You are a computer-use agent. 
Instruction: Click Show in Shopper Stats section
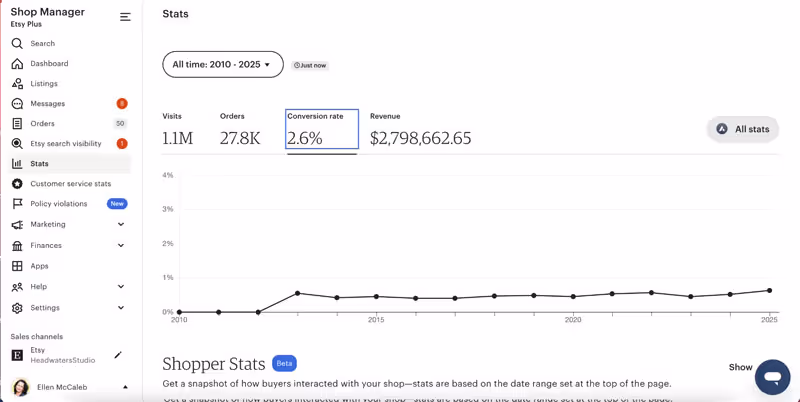[x=740, y=367]
